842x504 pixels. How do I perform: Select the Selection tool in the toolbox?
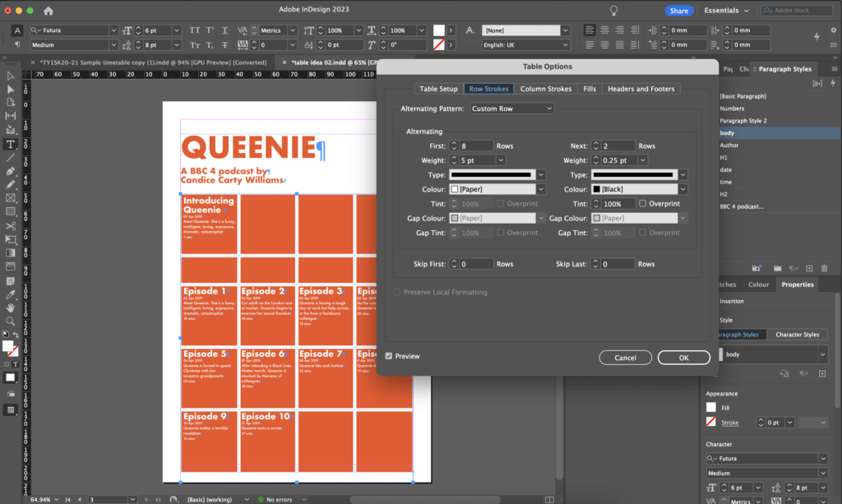pyautogui.click(x=10, y=76)
